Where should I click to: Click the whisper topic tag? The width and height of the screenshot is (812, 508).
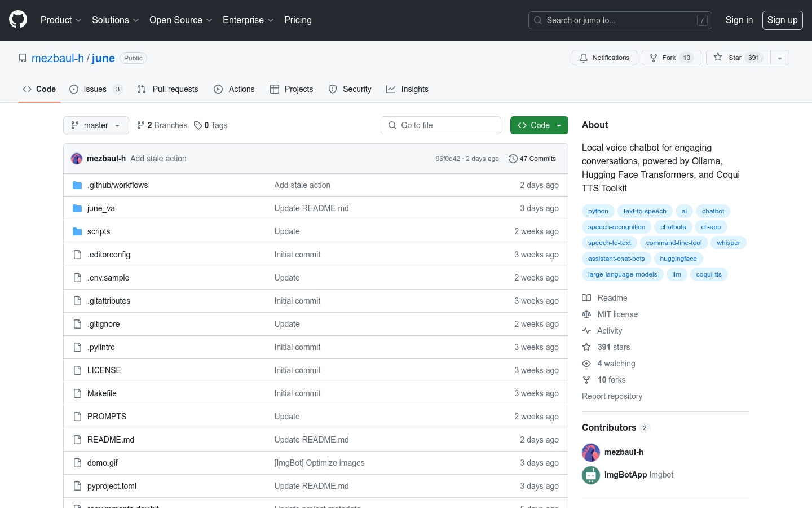click(x=728, y=243)
